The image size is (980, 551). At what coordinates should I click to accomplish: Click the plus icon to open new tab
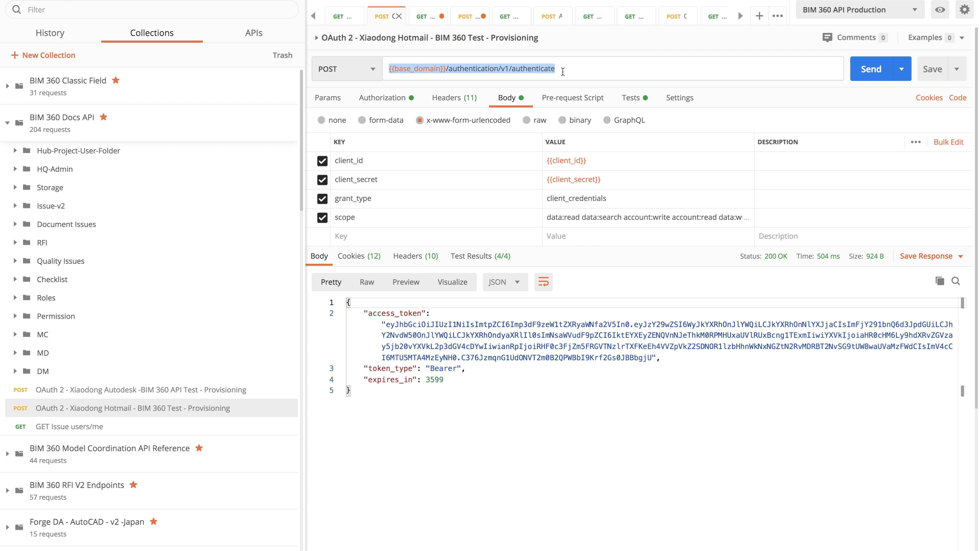coord(759,16)
